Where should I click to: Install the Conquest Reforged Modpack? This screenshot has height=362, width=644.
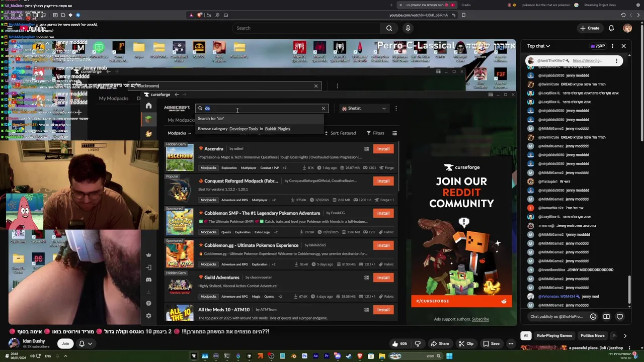tap(383, 181)
